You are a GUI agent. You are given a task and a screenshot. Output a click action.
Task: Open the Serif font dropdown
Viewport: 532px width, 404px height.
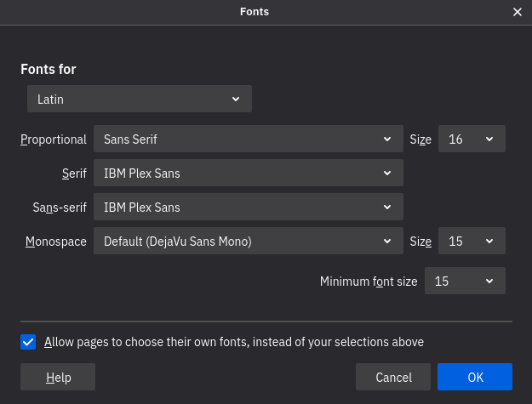tap(248, 174)
